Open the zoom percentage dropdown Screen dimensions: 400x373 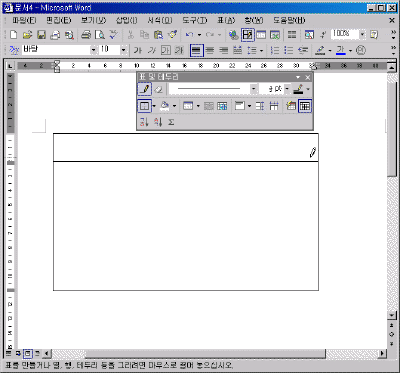362,34
